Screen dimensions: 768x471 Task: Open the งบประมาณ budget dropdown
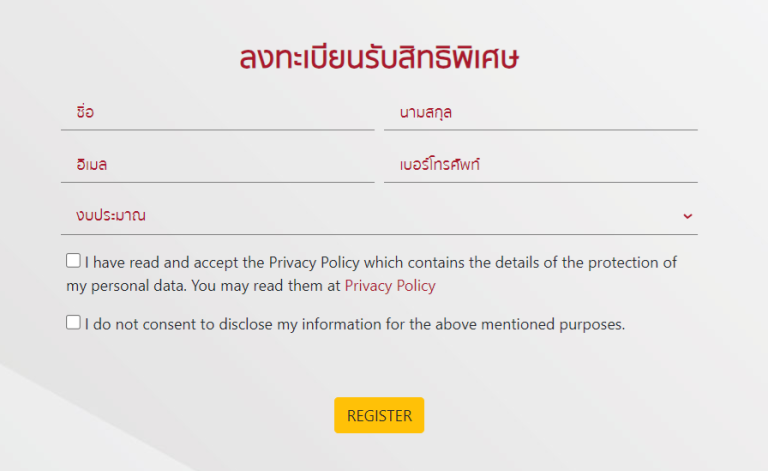tap(379, 216)
